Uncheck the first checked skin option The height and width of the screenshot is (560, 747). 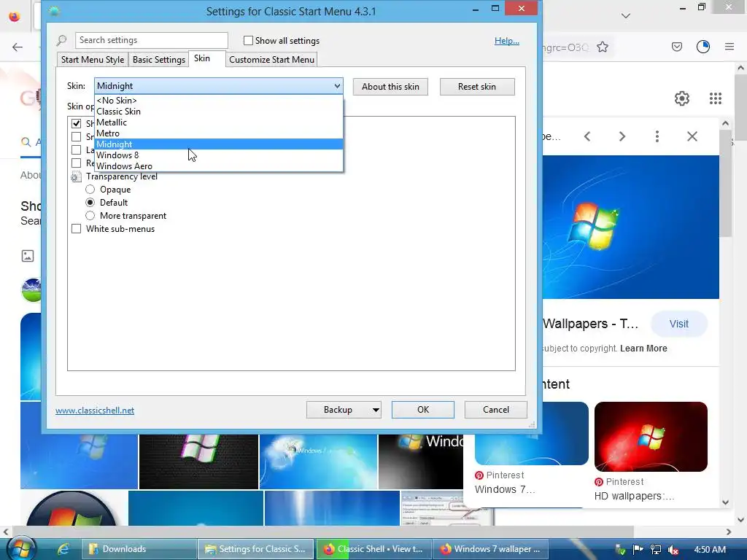click(76, 123)
